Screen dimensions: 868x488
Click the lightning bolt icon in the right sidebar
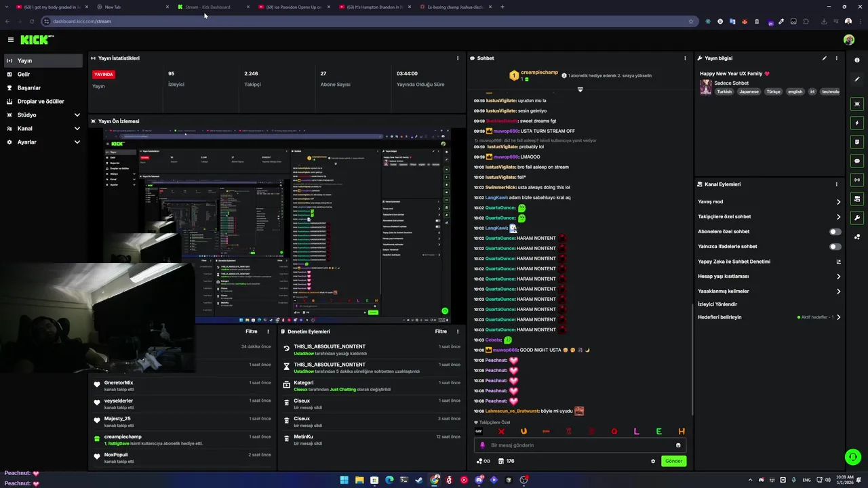[x=857, y=123]
